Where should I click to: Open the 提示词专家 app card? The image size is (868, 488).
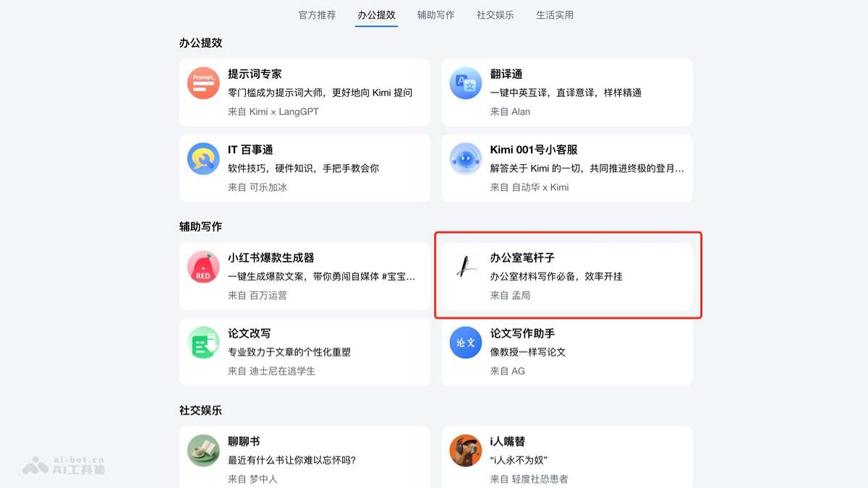(305, 93)
